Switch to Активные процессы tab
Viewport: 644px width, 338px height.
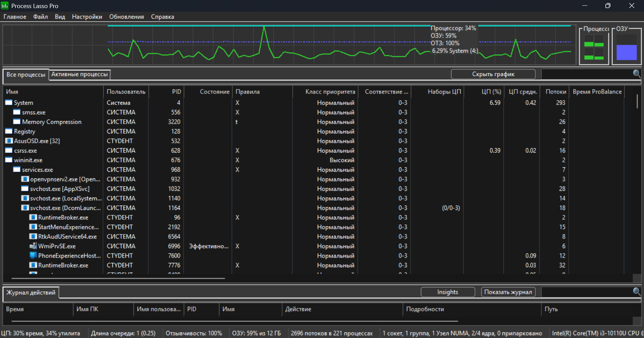[x=79, y=74]
